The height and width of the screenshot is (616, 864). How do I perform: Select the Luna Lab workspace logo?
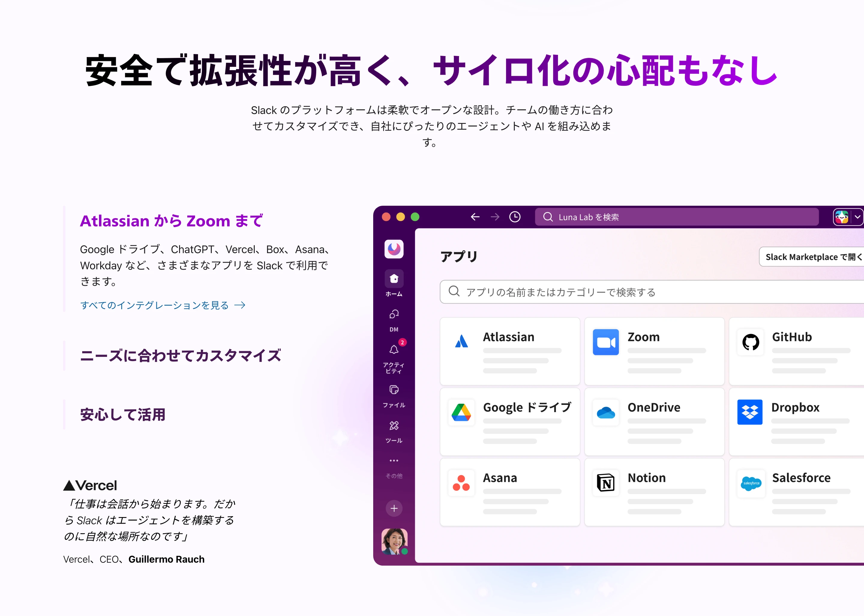[x=394, y=249]
